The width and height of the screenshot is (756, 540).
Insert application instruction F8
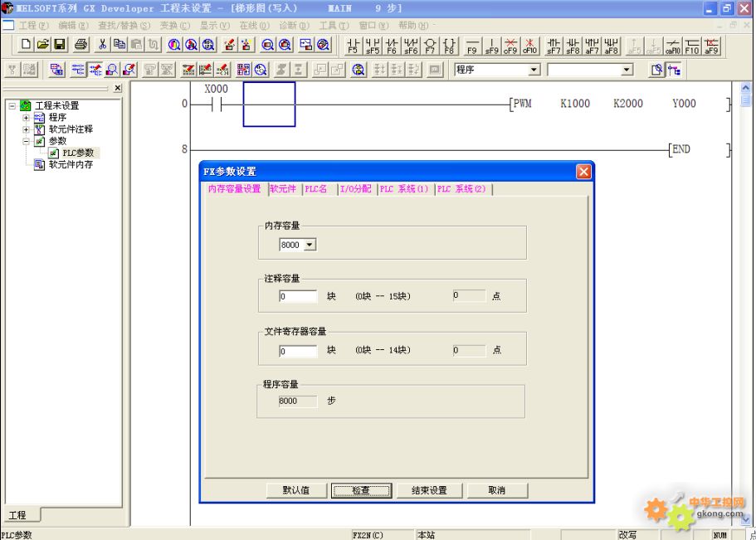[449, 46]
